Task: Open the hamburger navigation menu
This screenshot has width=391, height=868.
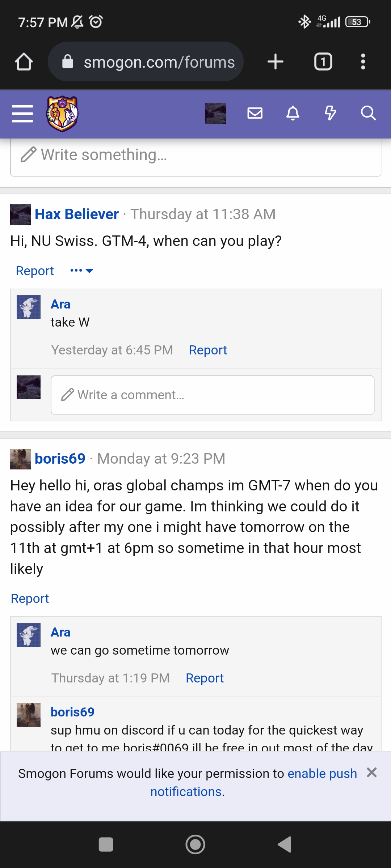Action: coord(22,114)
